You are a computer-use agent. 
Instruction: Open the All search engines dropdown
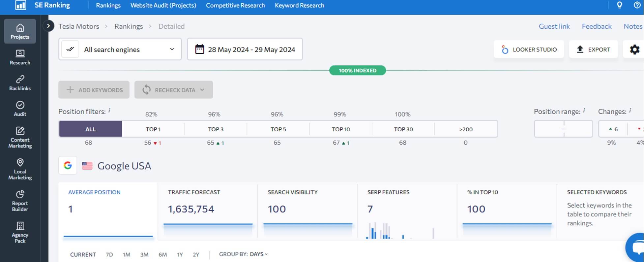tap(120, 49)
